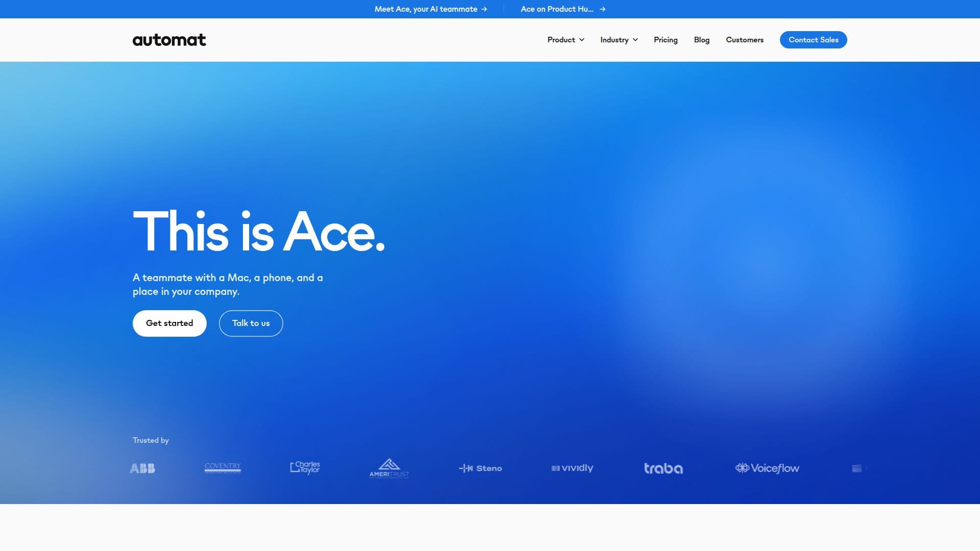
Task: Click the 'Trusted by' label
Action: tap(151, 440)
